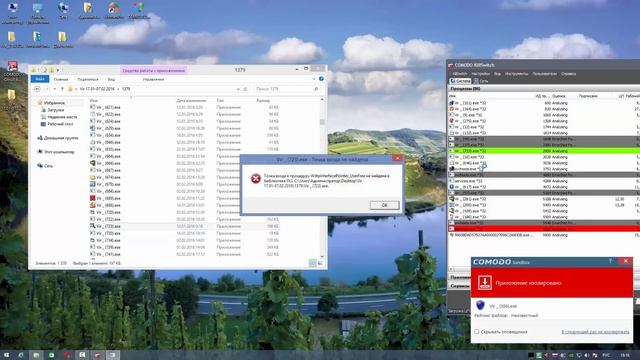This screenshot has height=360, width=640.
Task: Sort files by Имя column header
Action: [x=94, y=100]
